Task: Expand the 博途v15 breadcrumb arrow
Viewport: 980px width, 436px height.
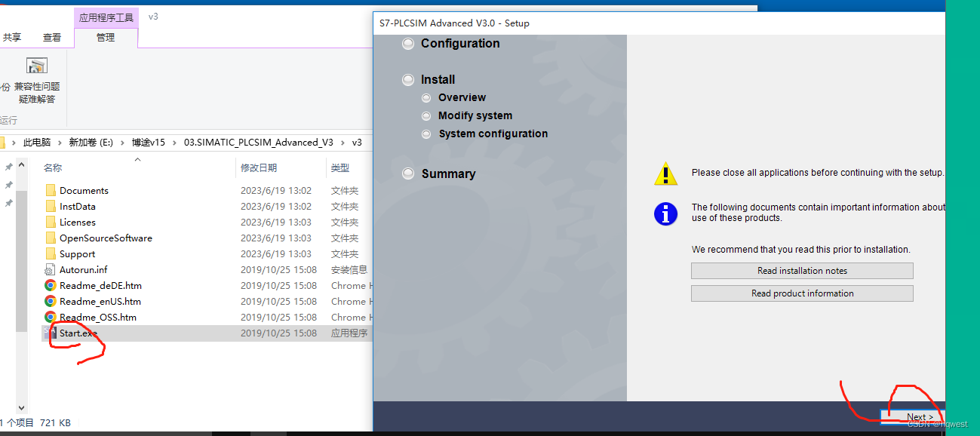Action: click(x=174, y=142)
